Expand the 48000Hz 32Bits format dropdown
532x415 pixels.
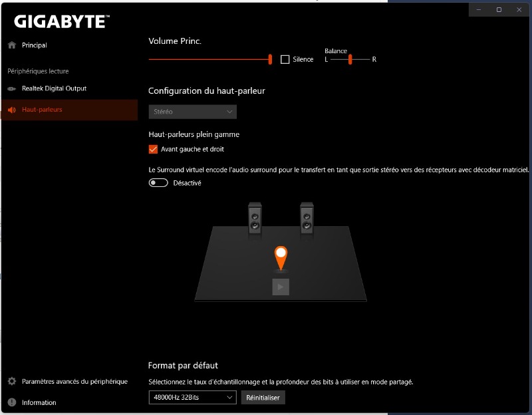tap(192, 397)
